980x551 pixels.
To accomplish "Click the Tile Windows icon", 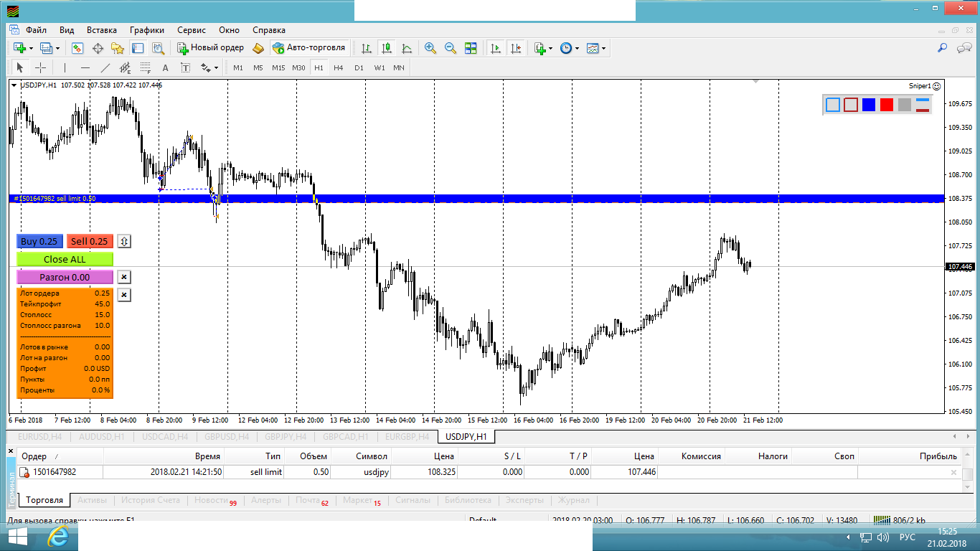I will pyautogui.click(x=471, y=48).
